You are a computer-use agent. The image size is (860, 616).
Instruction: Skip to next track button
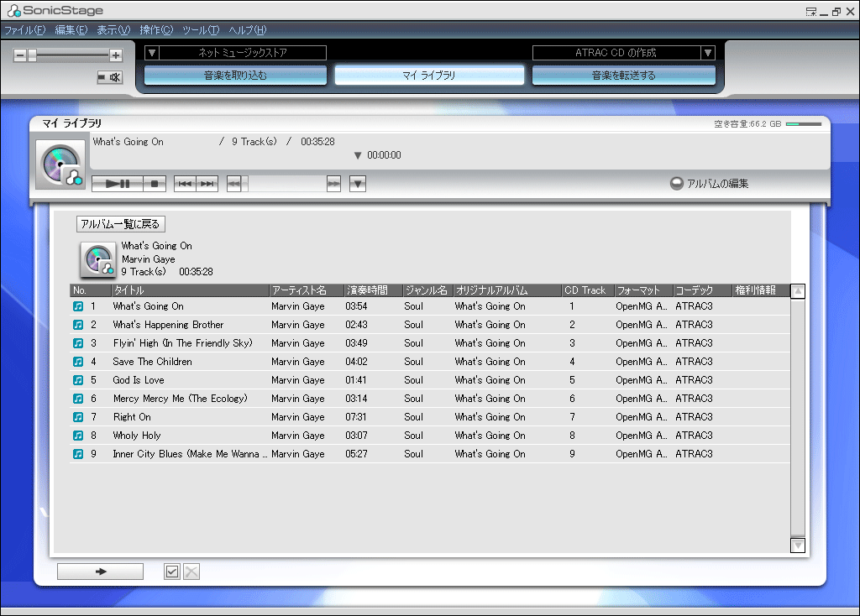(x=207, y=184)
